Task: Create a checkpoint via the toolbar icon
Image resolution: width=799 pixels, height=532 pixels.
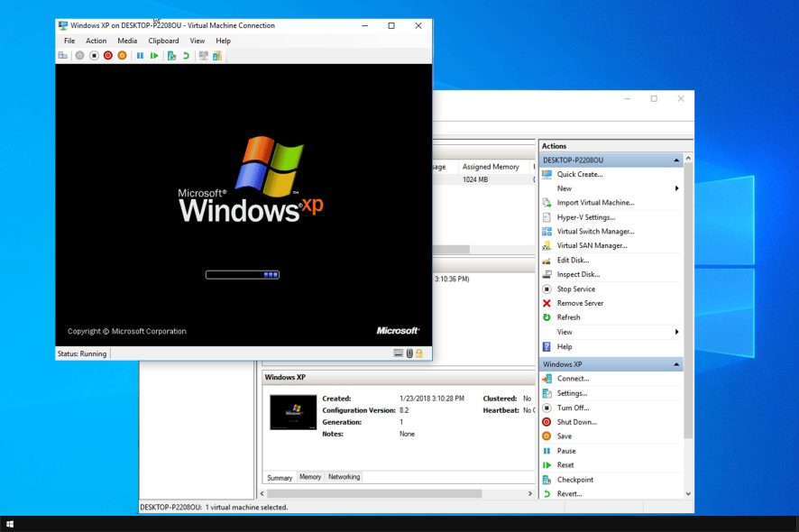Action: (x=171, y=56)
